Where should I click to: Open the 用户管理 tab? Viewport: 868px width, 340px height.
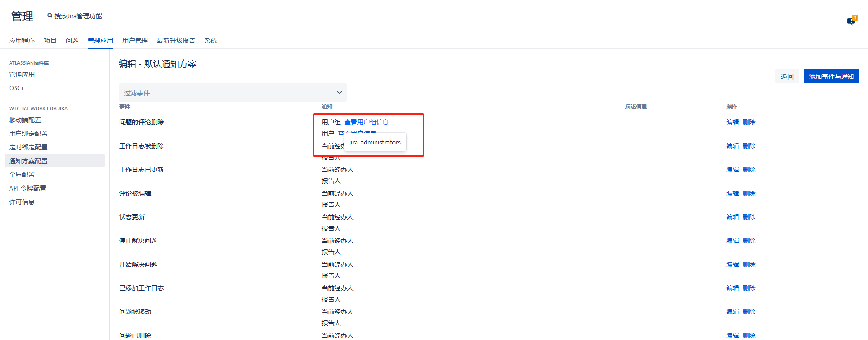pyautogui.click(x=135, y=41)
